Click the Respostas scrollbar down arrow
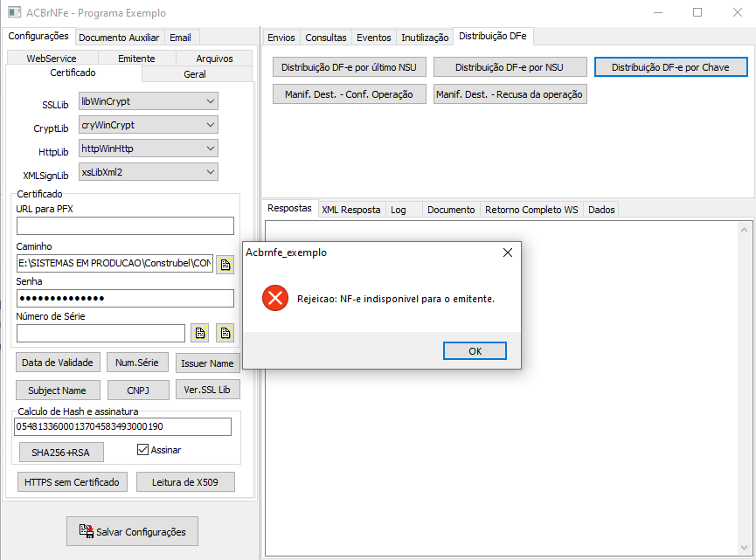The width and height of the screenshot is (756, 560). pyautogui.click(x=744, y=548)
